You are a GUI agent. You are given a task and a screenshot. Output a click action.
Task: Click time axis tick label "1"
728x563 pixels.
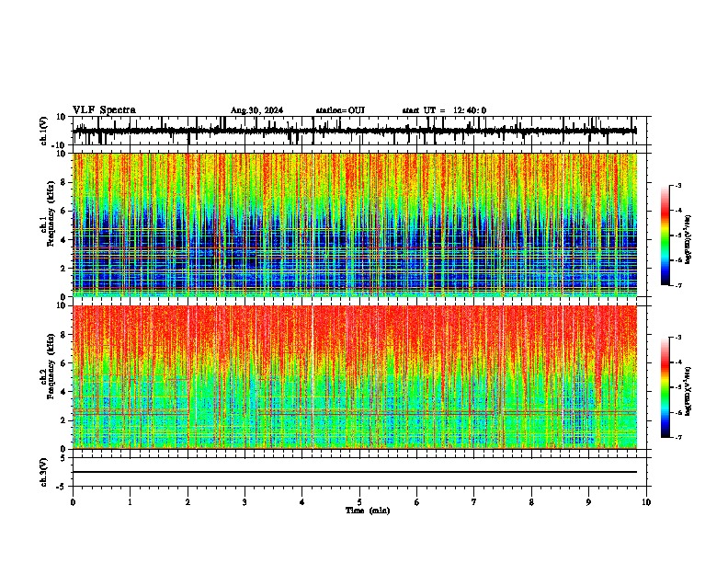[x=130, y=502]
